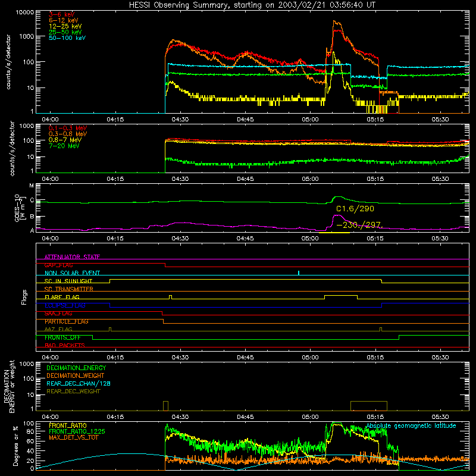476x476 pixels.
Task: Select the 3-6 keV legend label
Action: point(62,14)
